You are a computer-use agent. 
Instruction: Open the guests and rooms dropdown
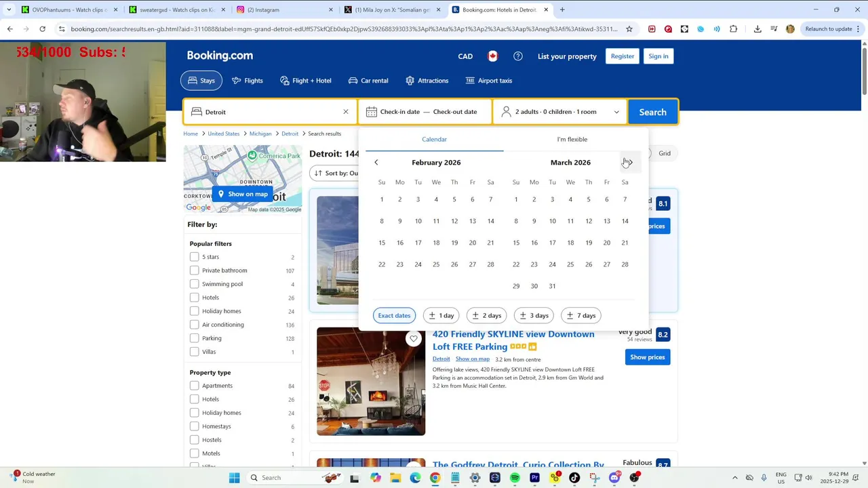pos(559,112)
